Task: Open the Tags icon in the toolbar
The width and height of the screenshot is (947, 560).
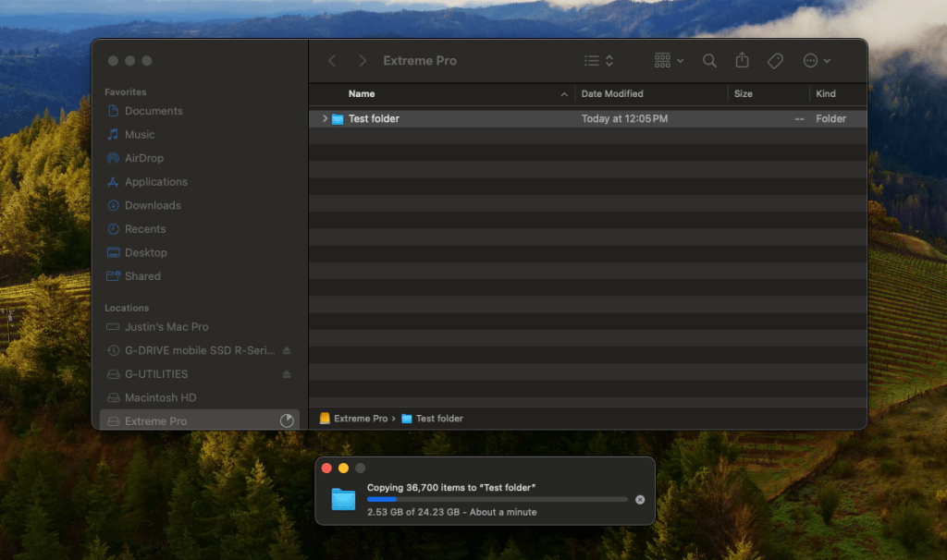Action: 775,60
